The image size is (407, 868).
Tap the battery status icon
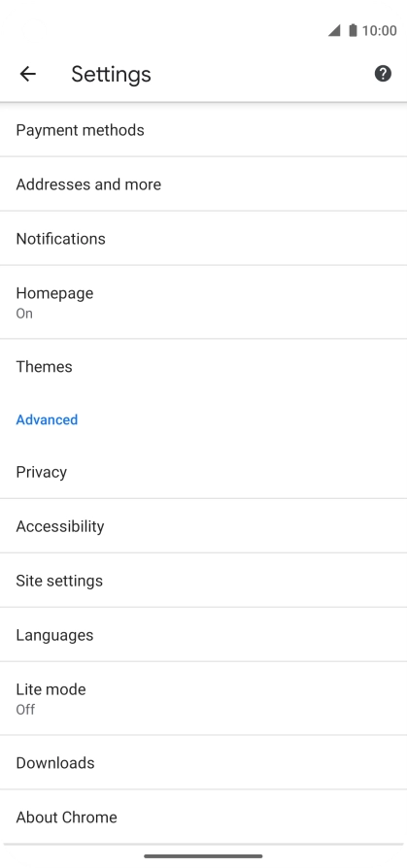[x=353, y=30]
